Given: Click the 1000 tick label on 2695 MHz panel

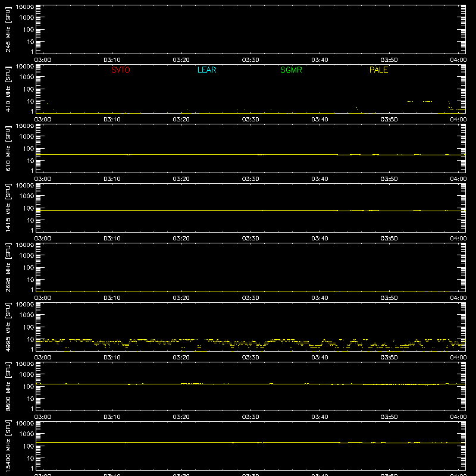Looking at the screenshot, I should (27, 256).
